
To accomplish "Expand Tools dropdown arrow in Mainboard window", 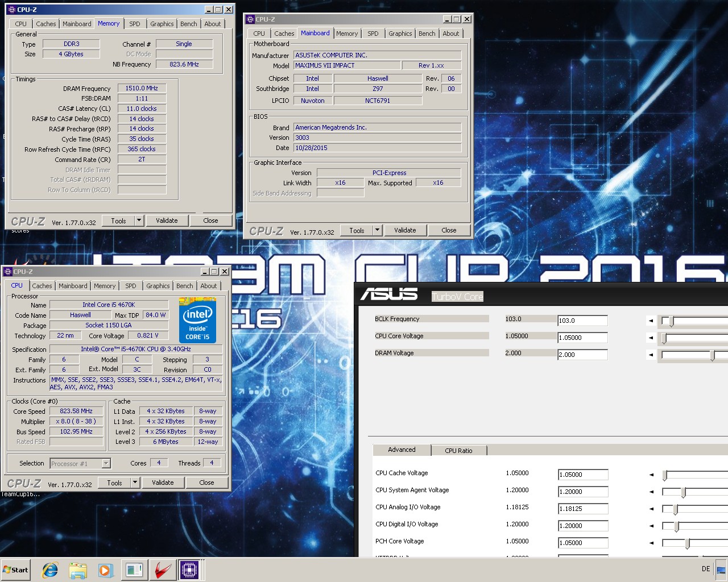I will (x=377, y=230).
